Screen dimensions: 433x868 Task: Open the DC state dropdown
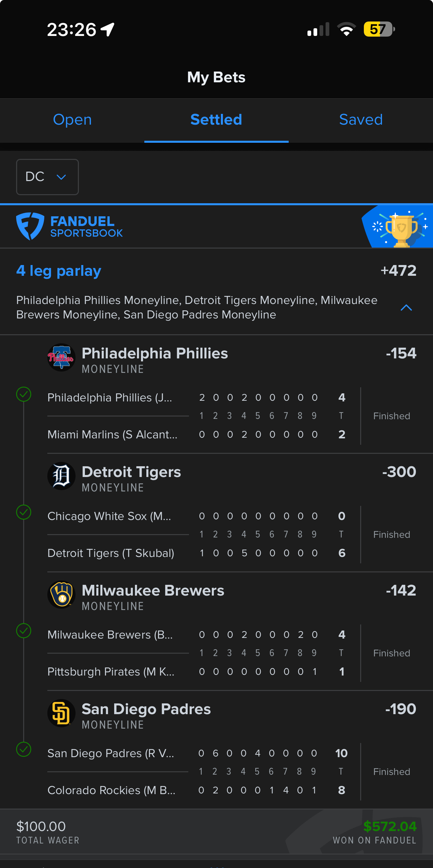tap(47, 177)
